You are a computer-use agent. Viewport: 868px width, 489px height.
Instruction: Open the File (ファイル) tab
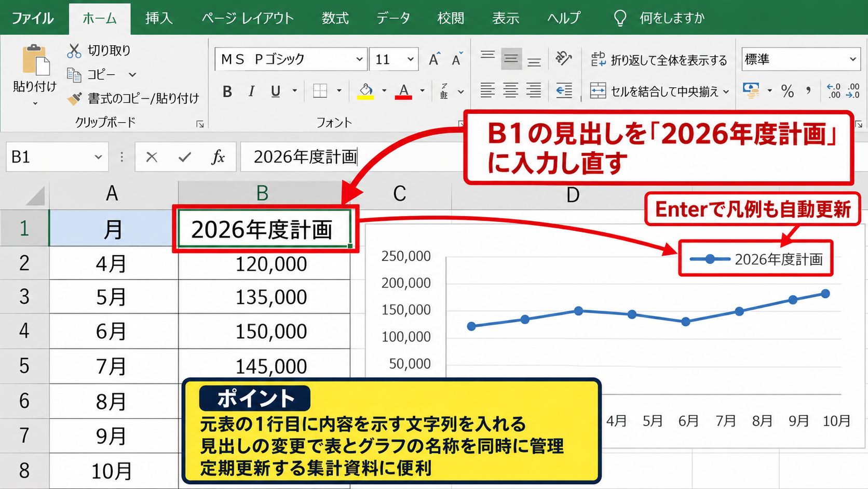click(x=33, y=18)
